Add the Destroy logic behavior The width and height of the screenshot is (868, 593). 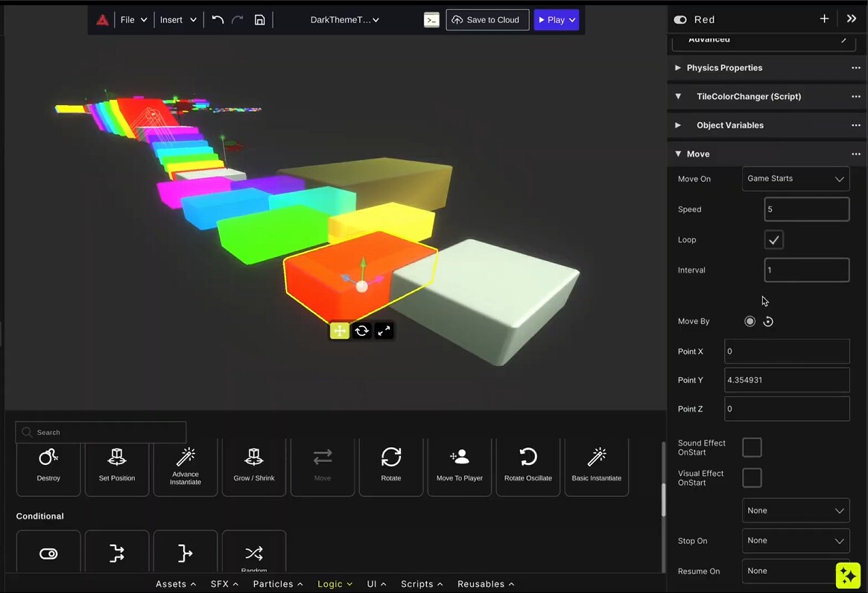click(48, 466)
